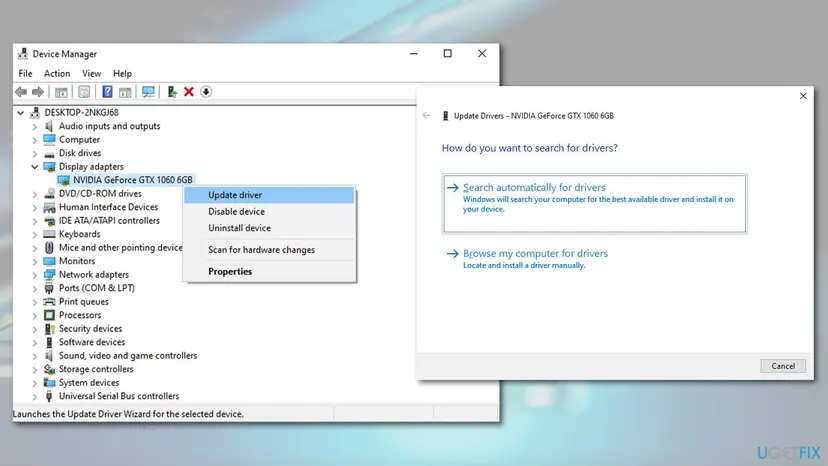Screen dimensions: 828x466
Task: Open the View menu
Action: point(91,73)
